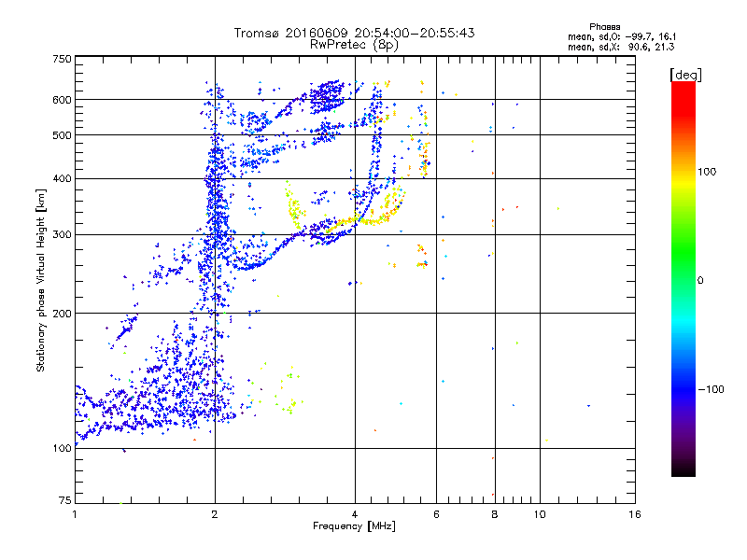Click the '6' frequency axis tick label

436,514
